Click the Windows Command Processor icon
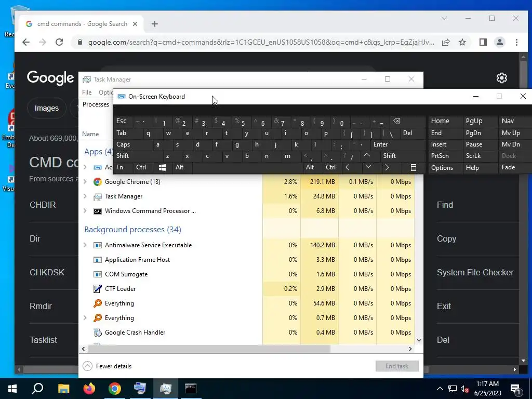532x399 pixels. pos(98,211)
